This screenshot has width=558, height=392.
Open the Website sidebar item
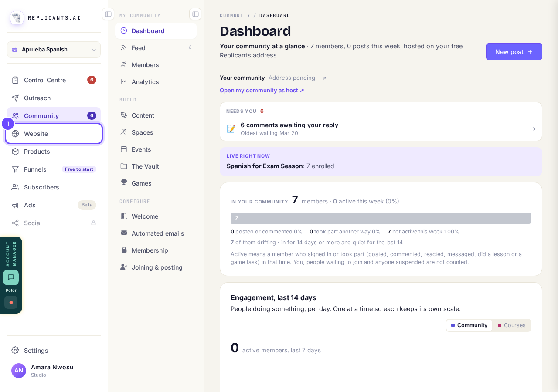coord(54,134)
